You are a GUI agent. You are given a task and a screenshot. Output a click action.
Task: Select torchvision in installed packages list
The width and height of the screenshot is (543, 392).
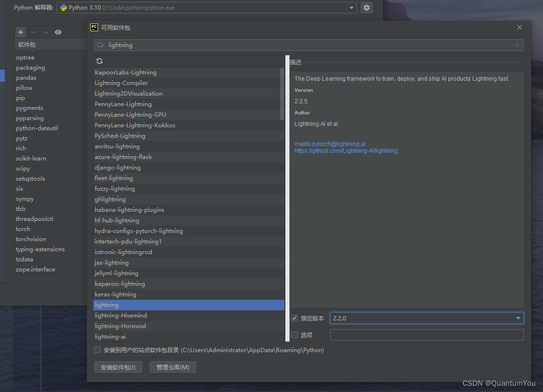[50, 239]
